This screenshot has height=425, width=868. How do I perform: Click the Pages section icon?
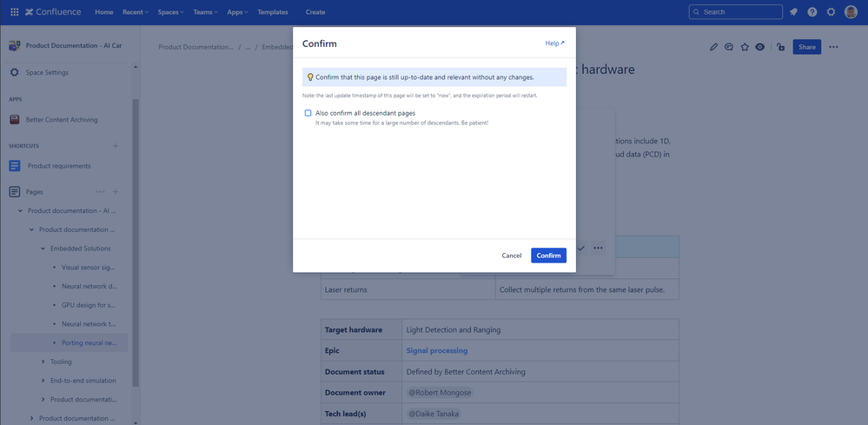15,192
